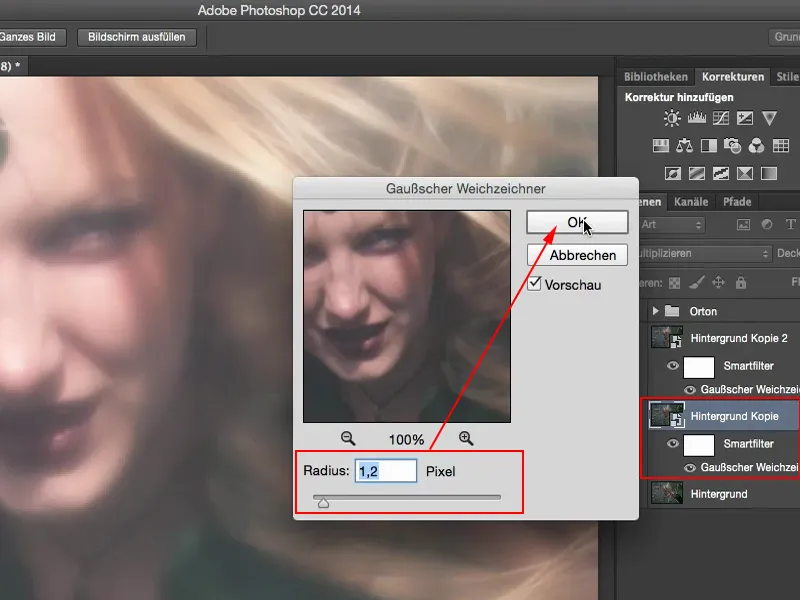800x600 pixels.
Task: Zoom in the blur dialog preview
Action: pyautogui.click(x=466, y=438)
